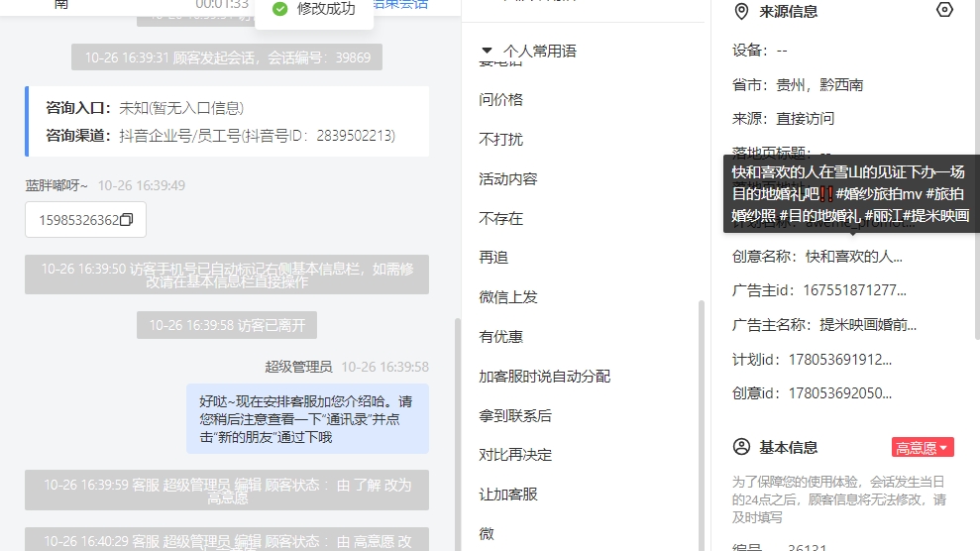Select the 不打扰 quick phrase
Viewport: 980px width, 551px height.
tap(500, 140)
